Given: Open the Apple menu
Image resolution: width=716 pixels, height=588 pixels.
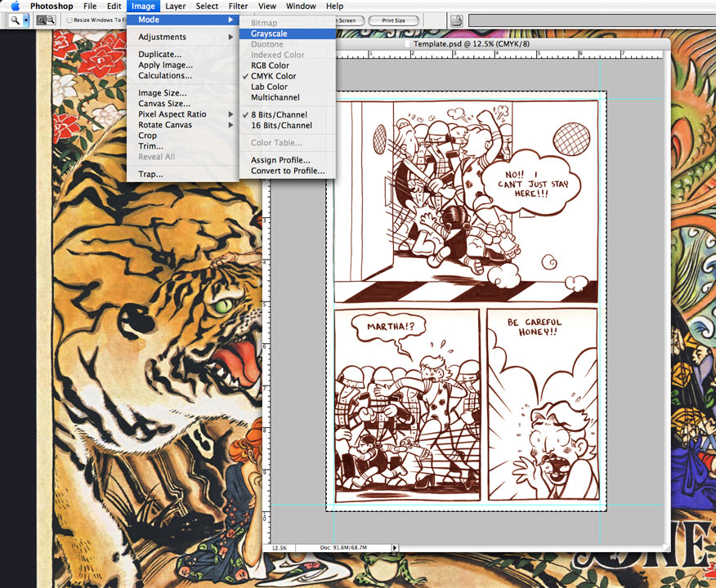Looking at the screenshot, I should [15, 6].
